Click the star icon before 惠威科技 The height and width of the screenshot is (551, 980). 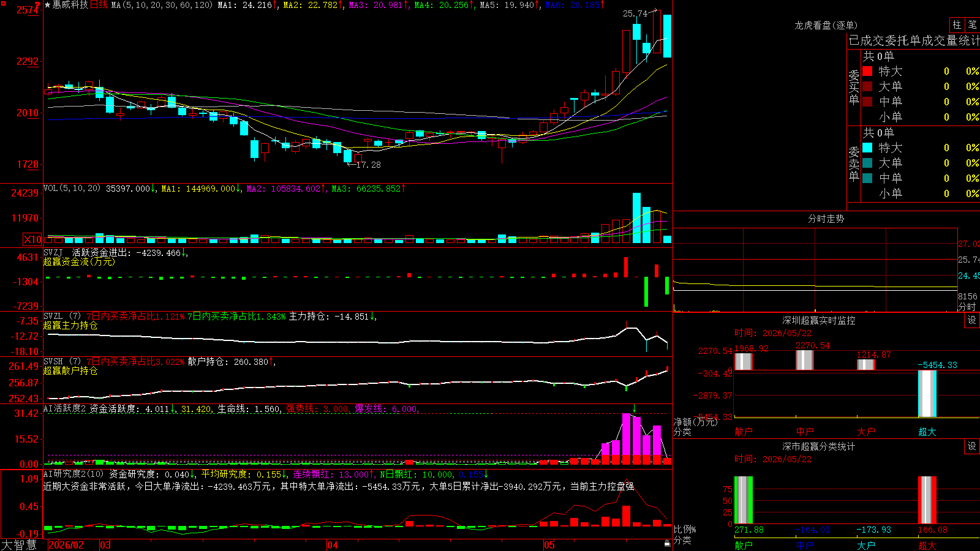point(47,5)
